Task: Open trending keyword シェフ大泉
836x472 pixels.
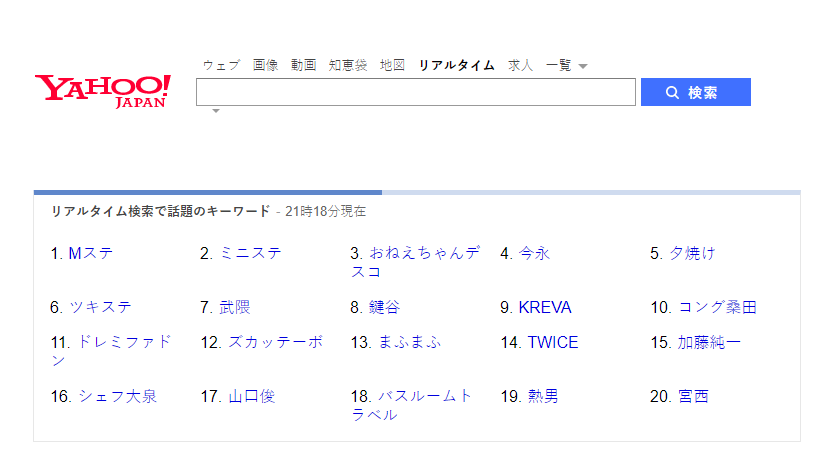Action: (x=118, y=396)
